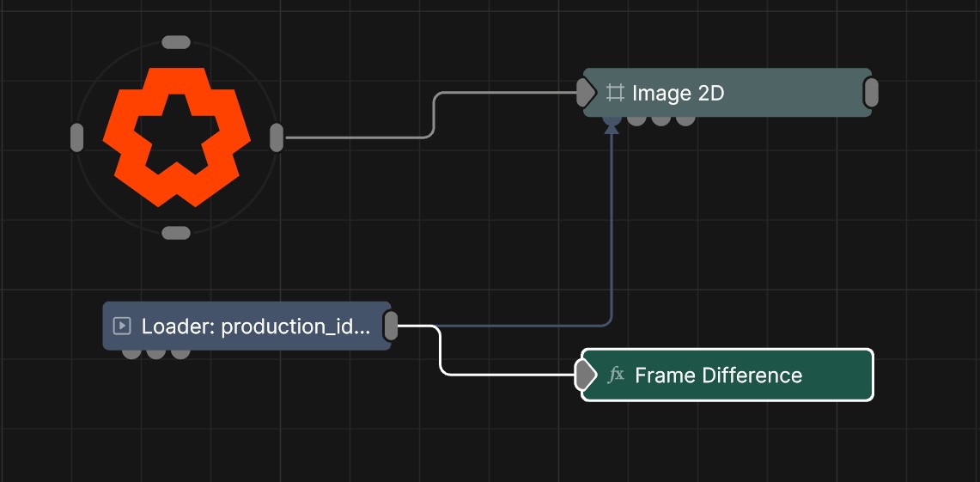The image size is (980, 482).
Task: Click the root node's bottom port
Action: (x=176, y=233)
